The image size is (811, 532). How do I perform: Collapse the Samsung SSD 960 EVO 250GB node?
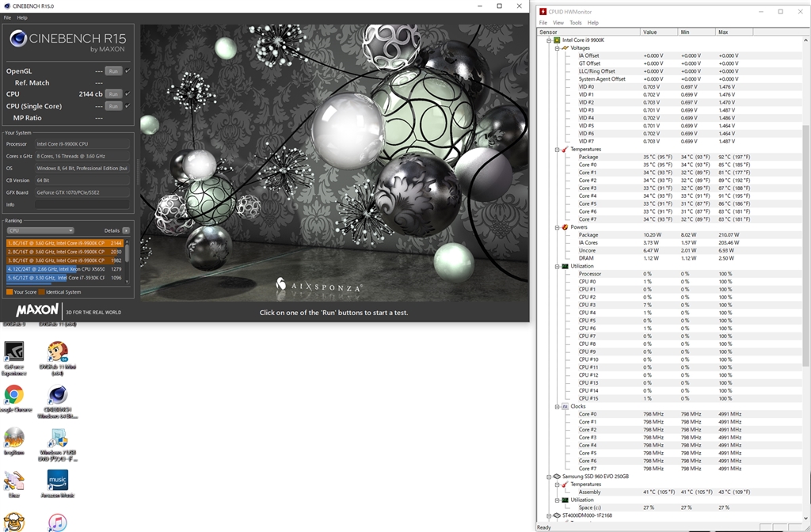549,477
